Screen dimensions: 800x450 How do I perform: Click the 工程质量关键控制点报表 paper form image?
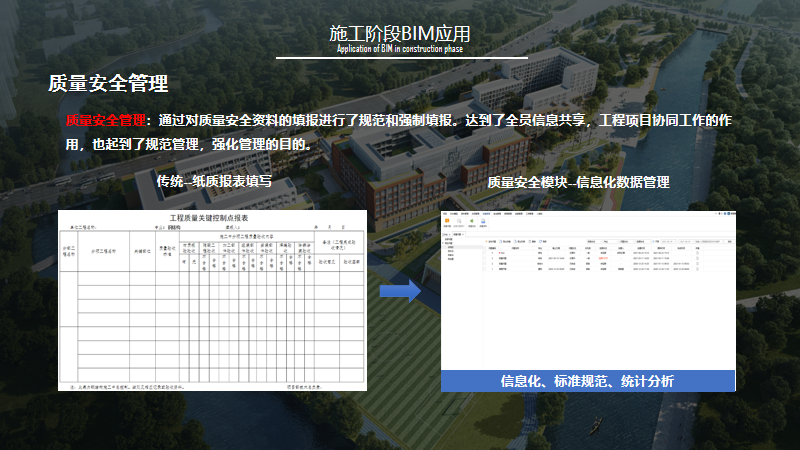(210, 300)
